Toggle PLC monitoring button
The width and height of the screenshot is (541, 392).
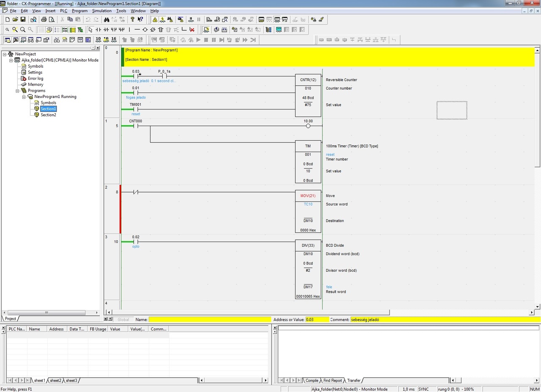coord(162,19)
